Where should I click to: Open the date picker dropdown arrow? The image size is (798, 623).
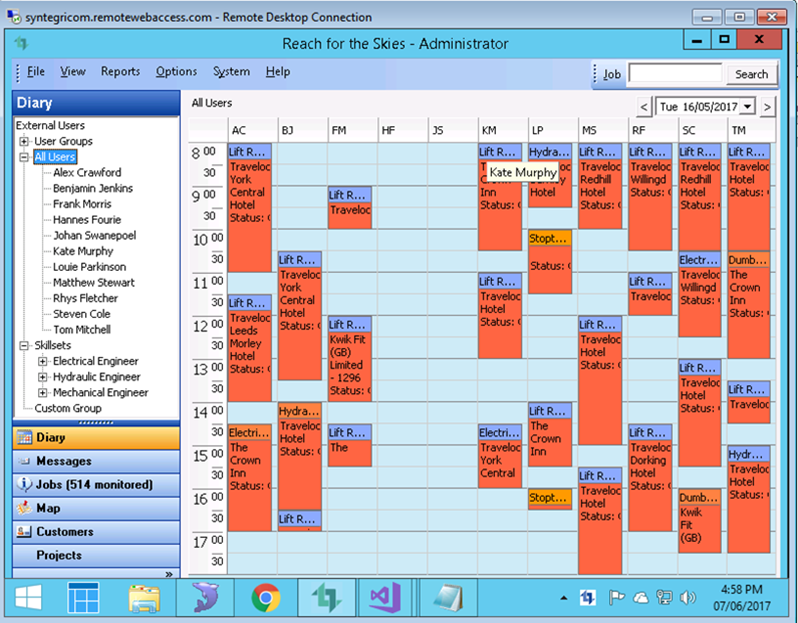[747, 106]
